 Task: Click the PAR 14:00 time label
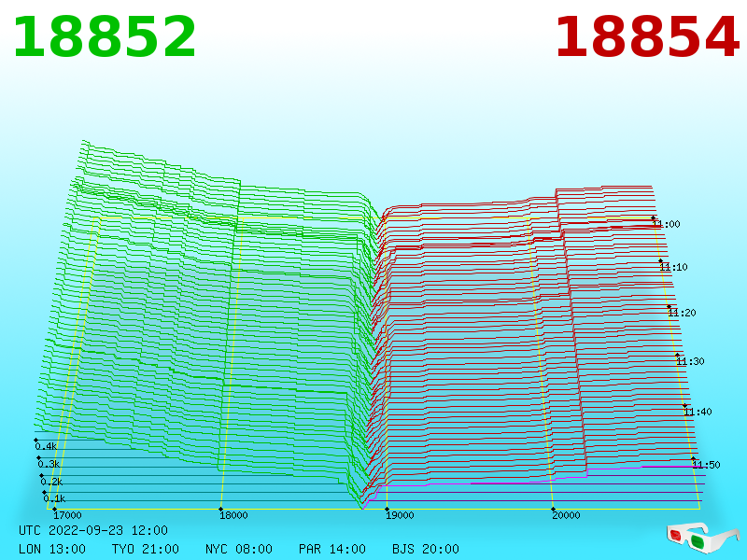click(x=332, y=549)
